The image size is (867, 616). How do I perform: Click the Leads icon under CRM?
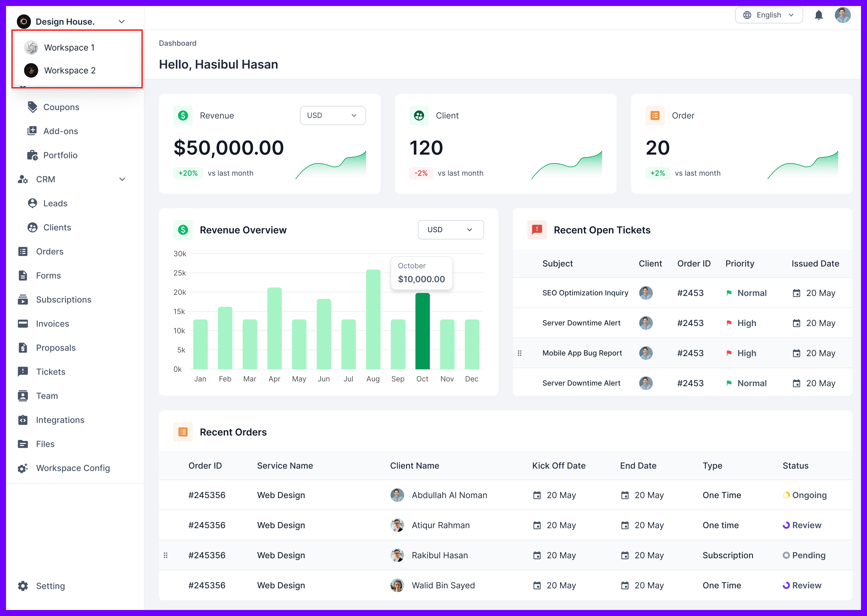(32, 203)
